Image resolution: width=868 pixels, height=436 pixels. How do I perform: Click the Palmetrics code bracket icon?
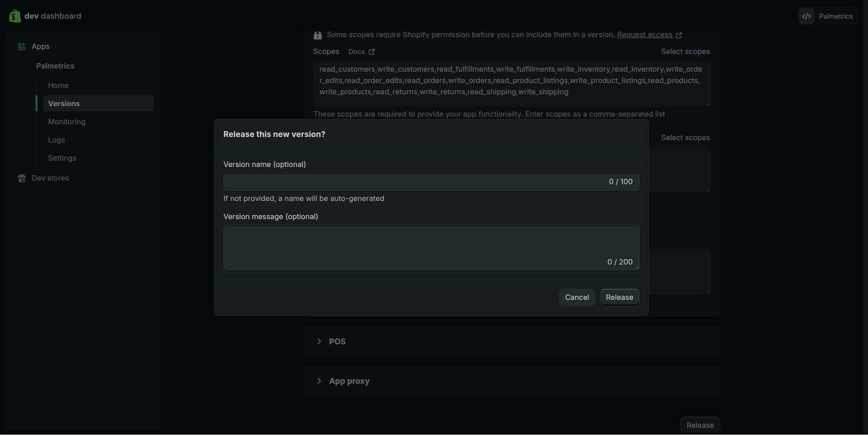point(806,16)
